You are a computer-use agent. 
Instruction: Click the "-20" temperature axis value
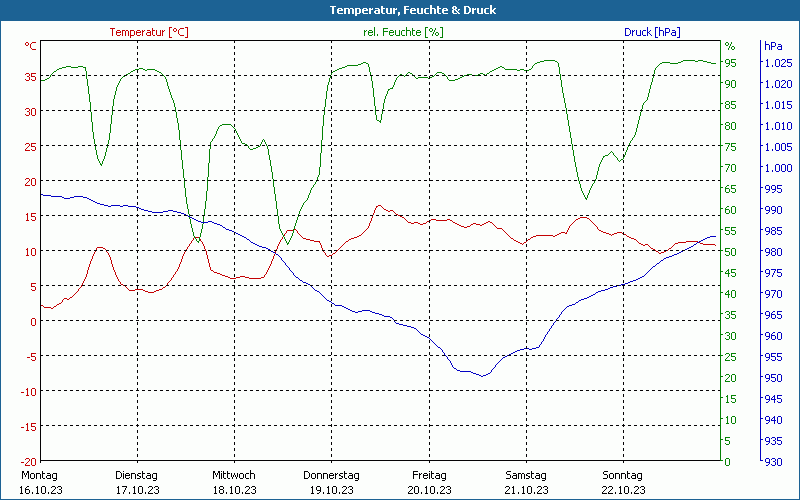pyautogui.click(x=28, y=462)
